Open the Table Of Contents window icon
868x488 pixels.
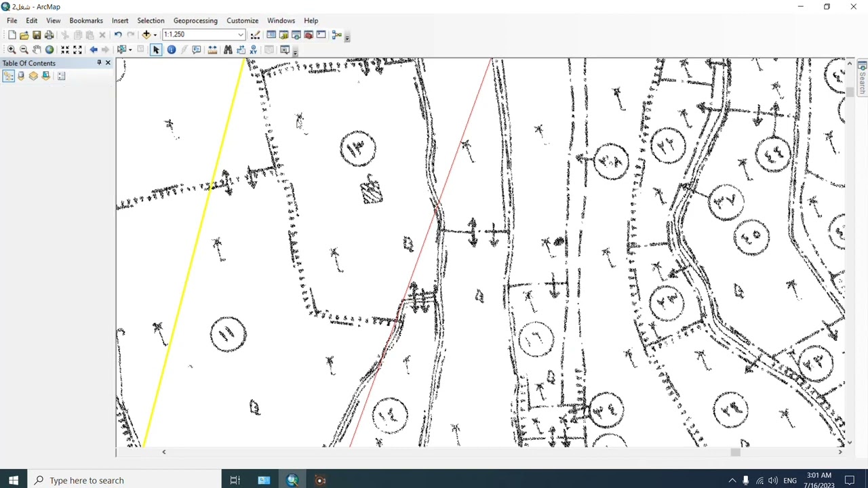271,35
